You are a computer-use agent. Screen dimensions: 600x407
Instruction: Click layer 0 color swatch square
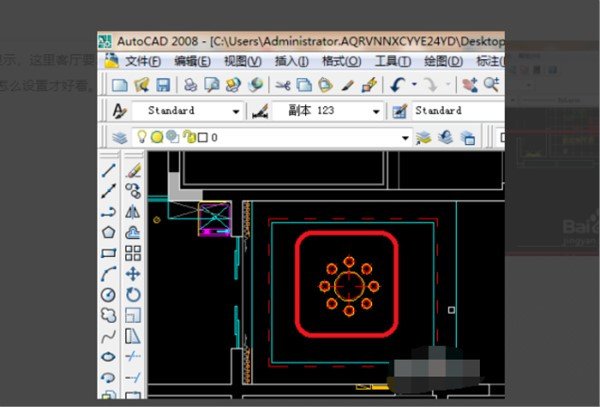coord(201,137)
